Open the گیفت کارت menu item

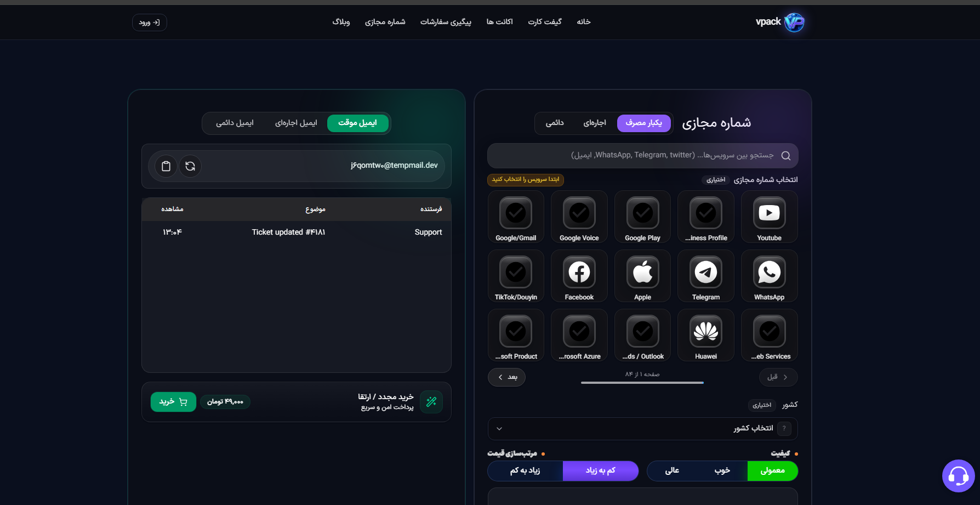pos(544,22)
